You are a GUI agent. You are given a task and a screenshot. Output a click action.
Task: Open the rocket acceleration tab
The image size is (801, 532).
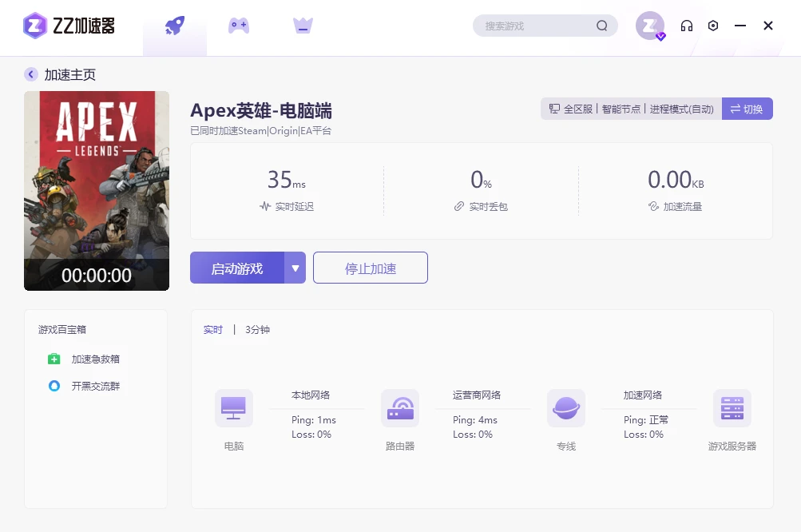pyautogui.click(x=175, y=26)
